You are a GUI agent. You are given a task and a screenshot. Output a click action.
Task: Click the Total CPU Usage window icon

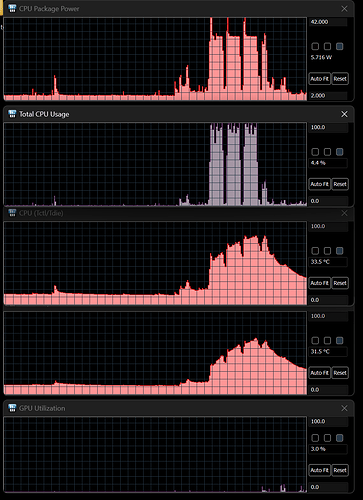click(12, 114)
